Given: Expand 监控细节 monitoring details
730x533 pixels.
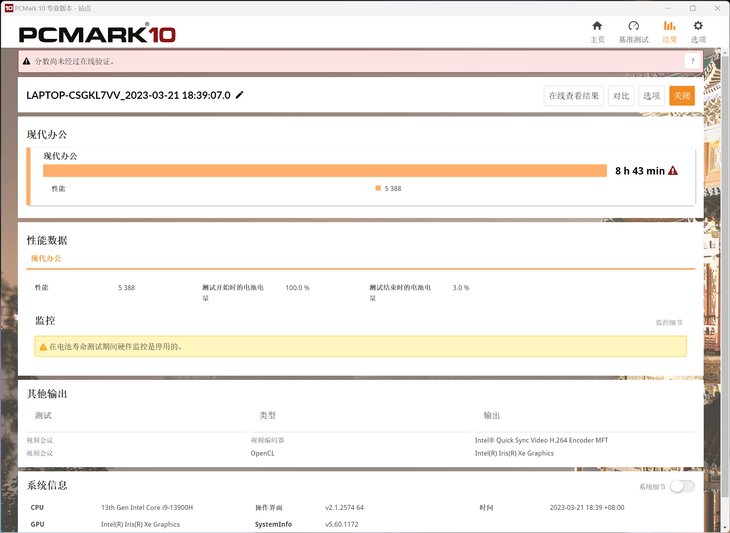Looking at the screenshot, I should point(669,323).
